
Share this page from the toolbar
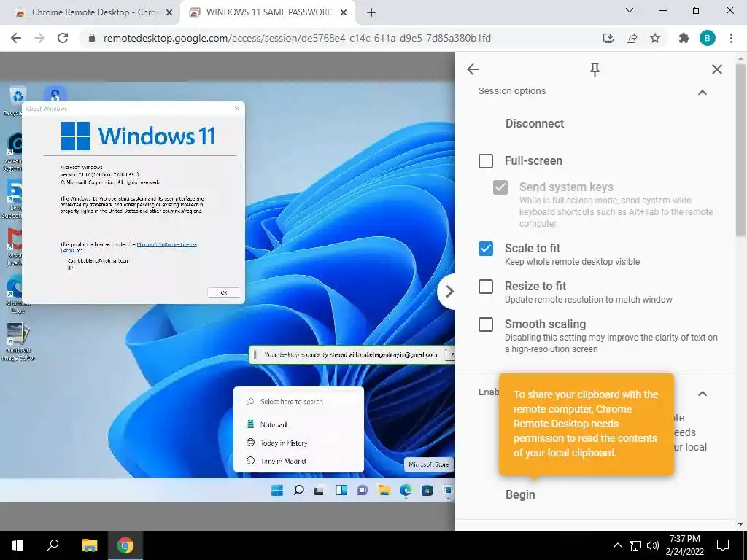click(632, 38)
